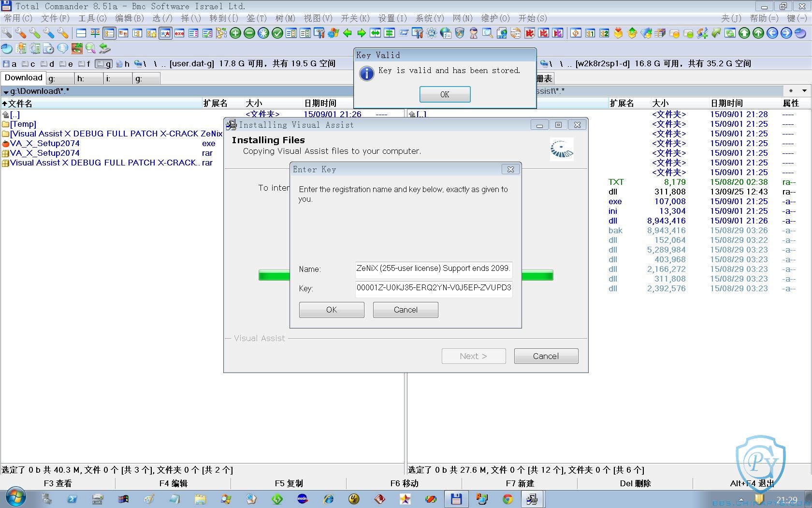Click the red exe programs-filter toolbar icon
Viewport: 812px width, 508px height.
coord(179,33)
